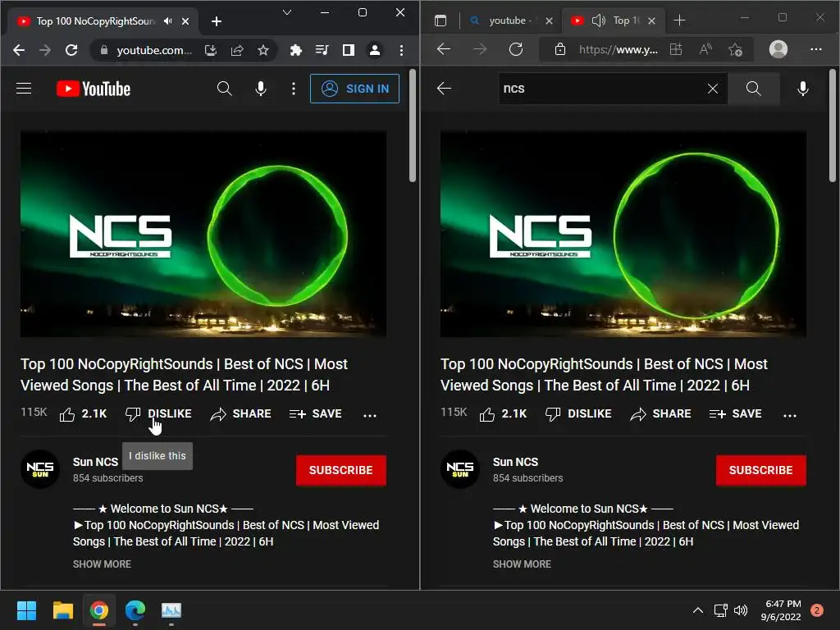Click voice search microphone in Edge window
The width and height of the screenshot is (840, 630).
tap(802, 89)
